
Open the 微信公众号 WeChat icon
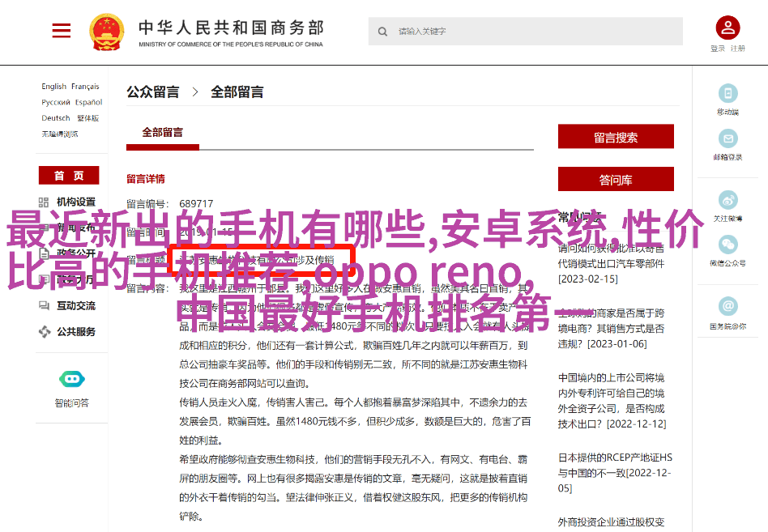coord(727,245)
